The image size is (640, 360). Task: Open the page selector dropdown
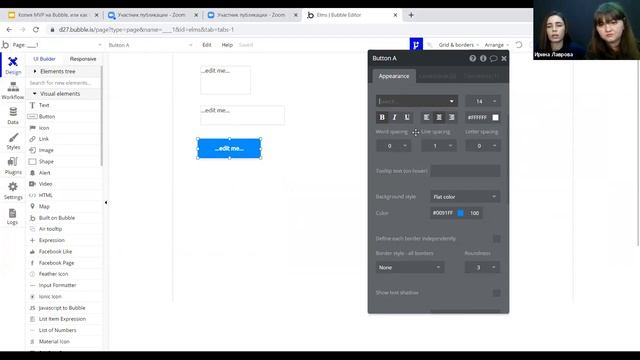[x=56, y=45]
